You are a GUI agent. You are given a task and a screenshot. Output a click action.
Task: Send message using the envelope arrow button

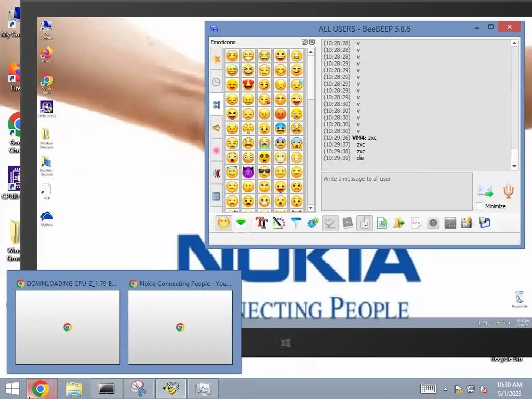pyautogui.click(x=485, y=191)
